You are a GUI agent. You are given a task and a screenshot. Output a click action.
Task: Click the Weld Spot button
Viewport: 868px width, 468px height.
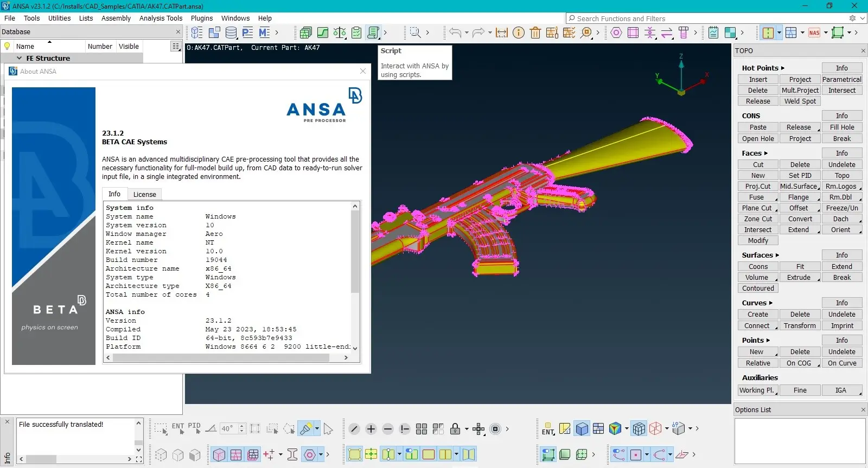coord(800,101)
